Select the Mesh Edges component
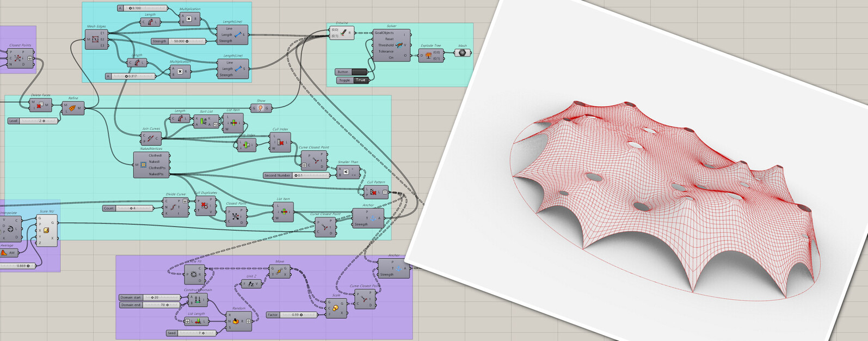Image resolution: width=868 pixels, height=341 pixels. click(96, 39)
